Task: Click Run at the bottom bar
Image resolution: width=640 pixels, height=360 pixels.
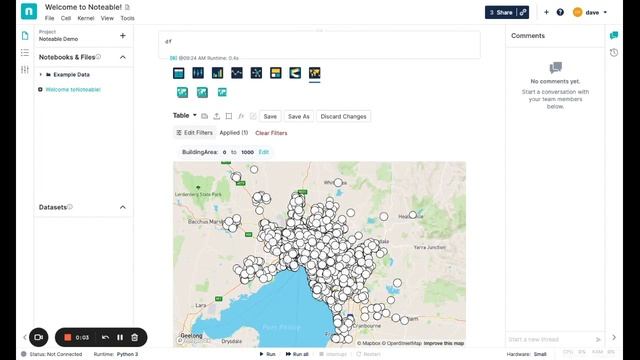Action: point(268,354)
